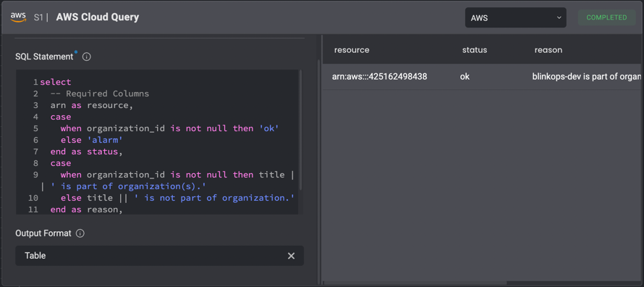Click the reason column header
Screen dimensions: 644x287
[x=548, y=50]
